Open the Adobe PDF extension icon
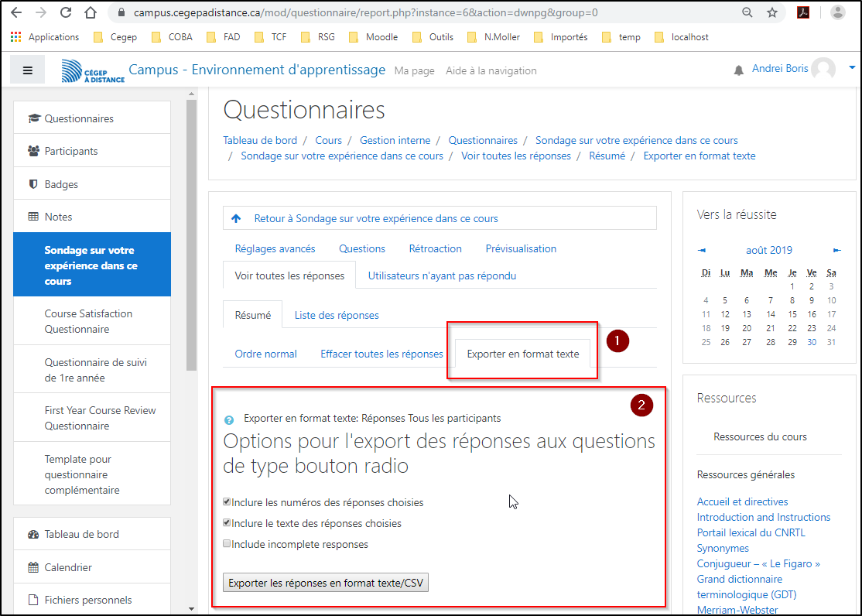This screenshot has height=616, width=862. pyautogui.click(x=803, y=12)
